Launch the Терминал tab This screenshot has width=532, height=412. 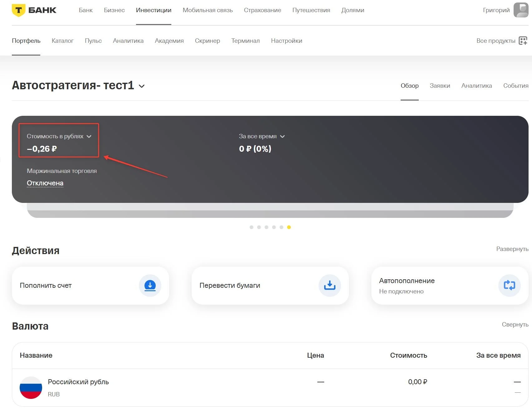pos(246,41)
